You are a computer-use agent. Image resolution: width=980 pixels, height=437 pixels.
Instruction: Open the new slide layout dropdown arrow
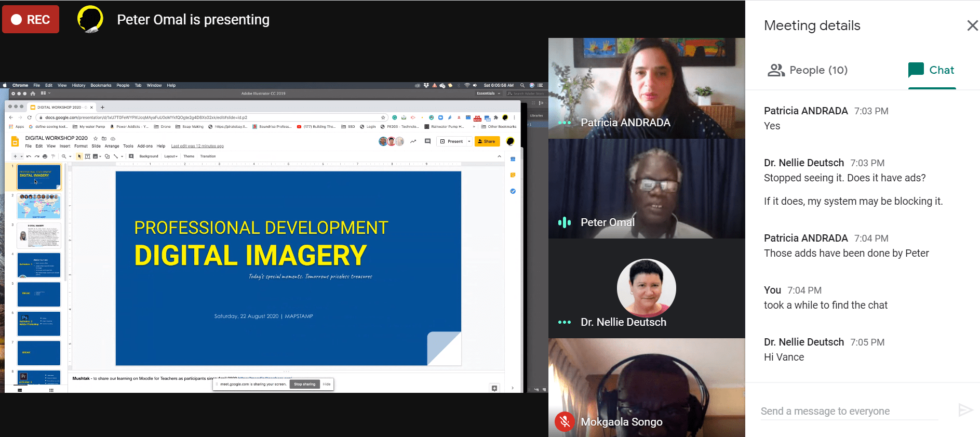pyautogui.click(x=21, y=156)
